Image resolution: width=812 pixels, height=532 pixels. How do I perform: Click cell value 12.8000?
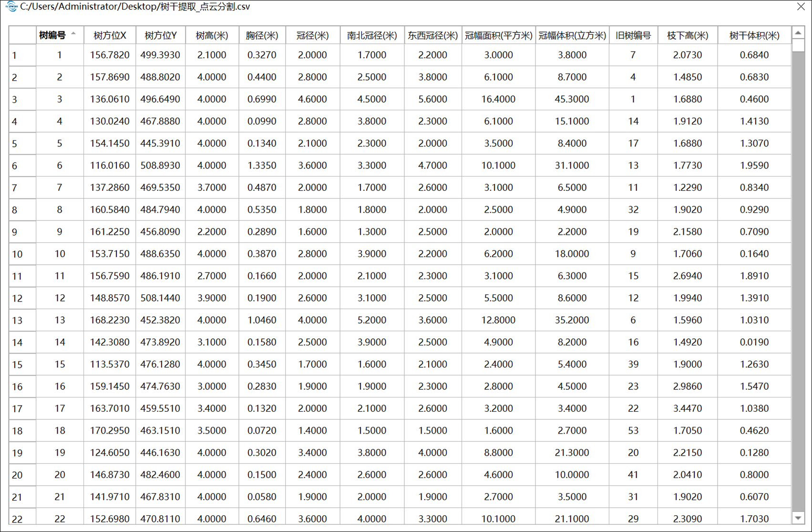coord(498,320)
